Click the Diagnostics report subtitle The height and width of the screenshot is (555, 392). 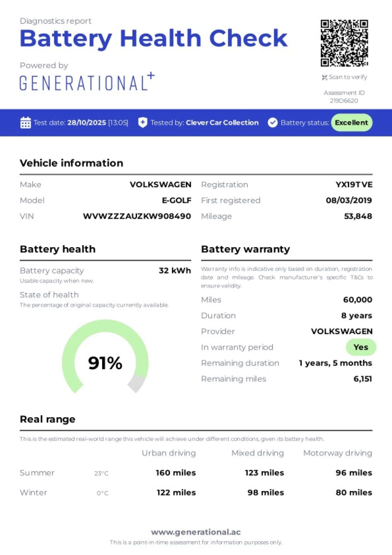[x=55, y=21]
